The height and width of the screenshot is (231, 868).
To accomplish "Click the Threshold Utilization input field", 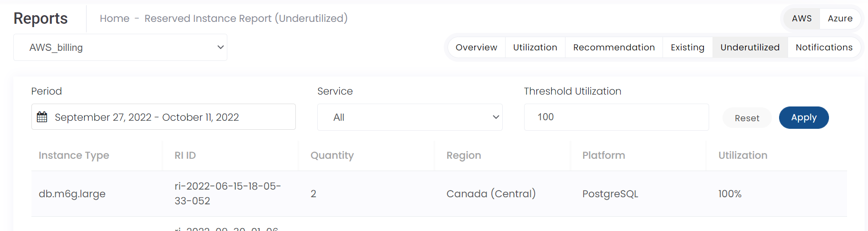I will click(616, 117).
